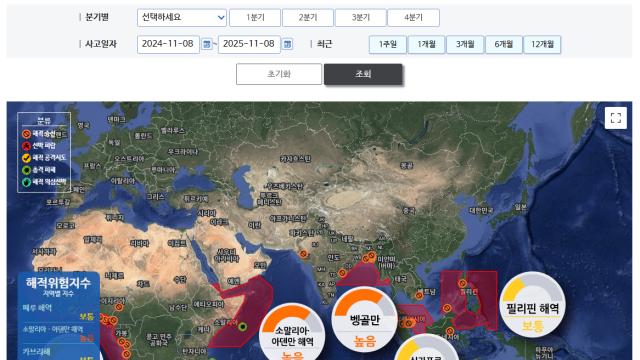
Task: Click the marker west of the Philippines zone
Action: pos(447,308)
